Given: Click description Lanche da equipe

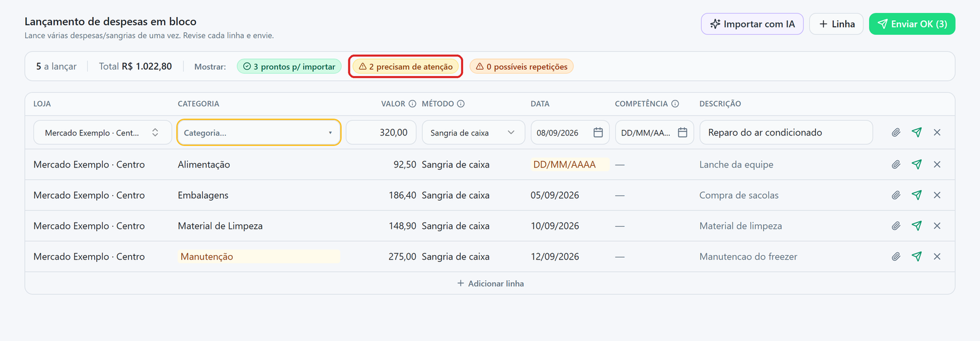Looking at the screenshot, I should (x=736, y=164).
